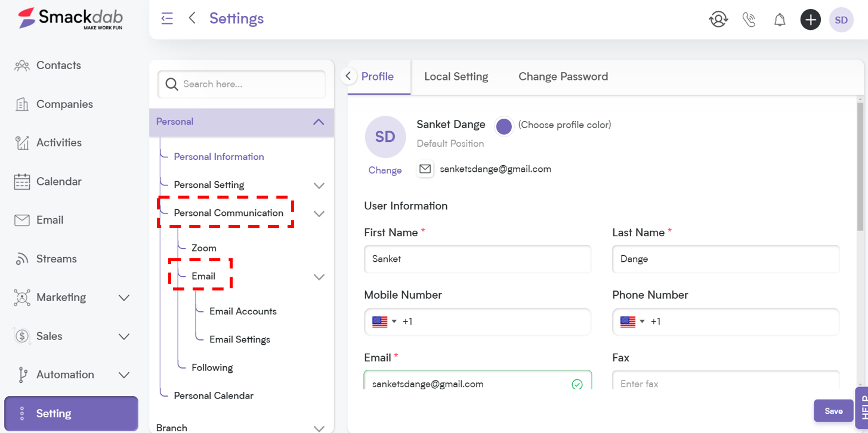Image resolution: width=868 pixels, height=433 pixels.
Task: Open Phone Number country flag dropdown
Action: [x=632, y=321]
